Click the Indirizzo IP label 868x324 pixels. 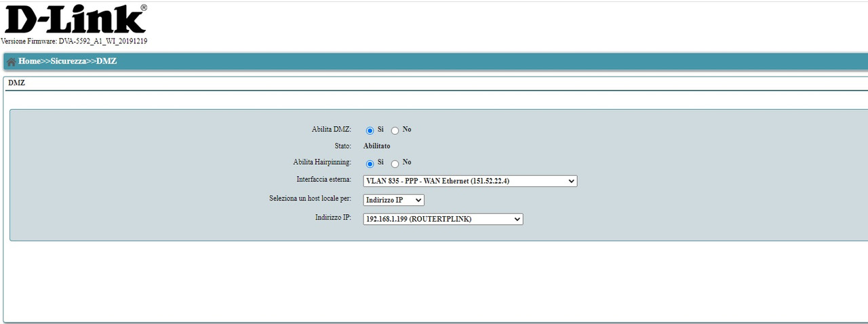tap(333, 218)
